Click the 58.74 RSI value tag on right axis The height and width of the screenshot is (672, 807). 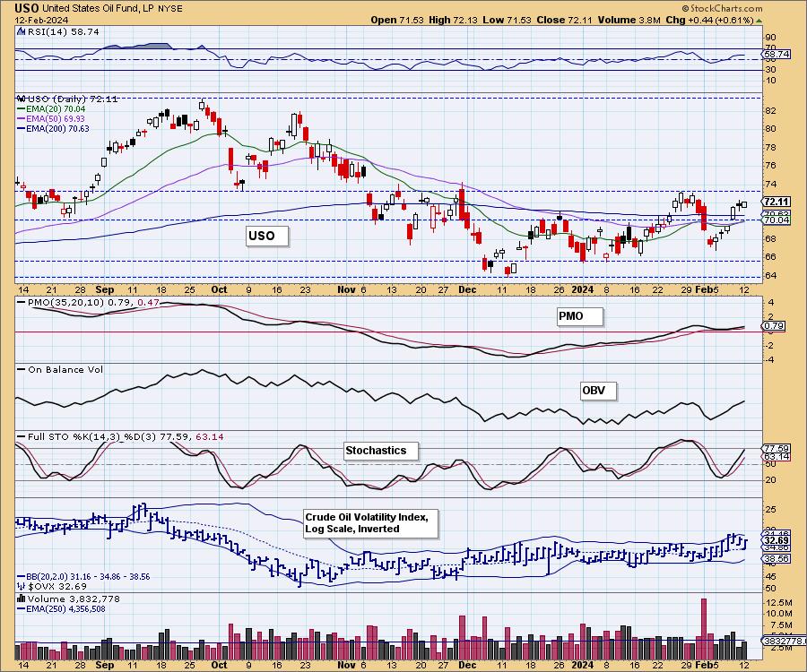click(x=777, y=54)
